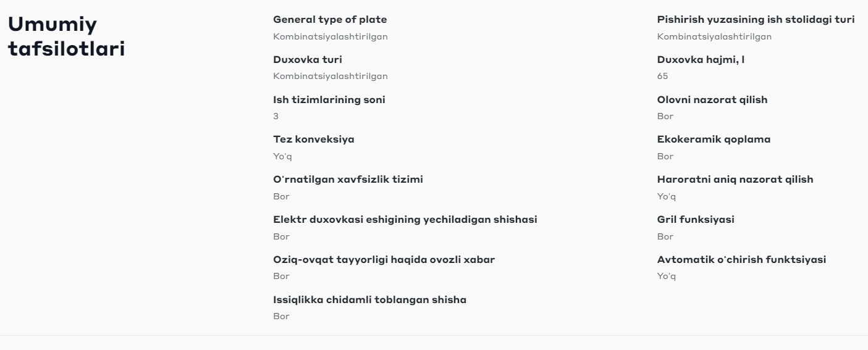Click "Elektr duxovkasi eshigining yechiladigan shishasi" label

coord(405,220)
